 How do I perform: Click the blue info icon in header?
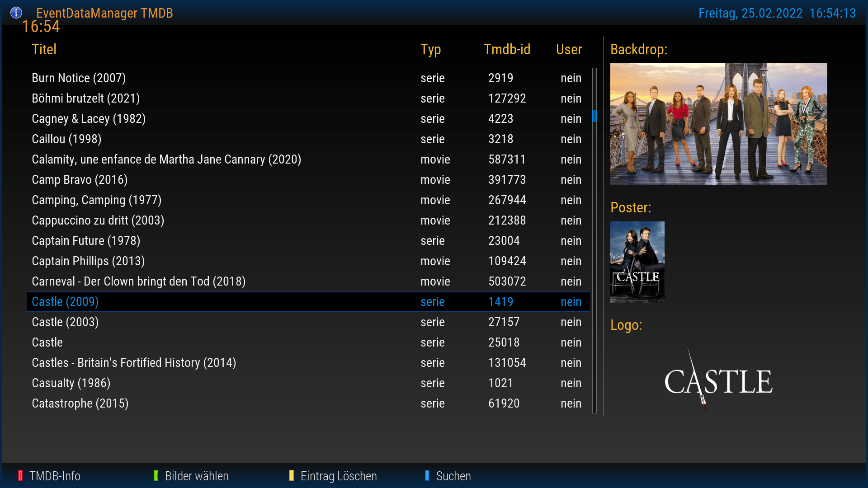click(x=16, y=13)
